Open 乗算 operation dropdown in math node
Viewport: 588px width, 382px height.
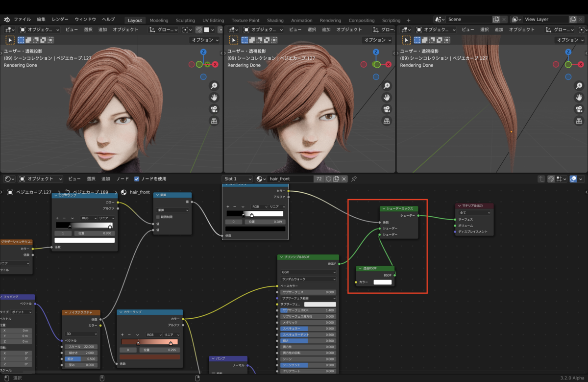point(172,210)
